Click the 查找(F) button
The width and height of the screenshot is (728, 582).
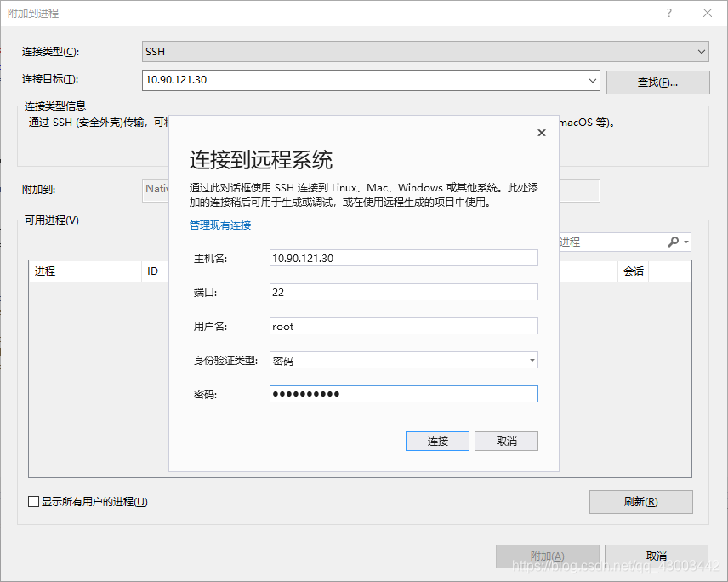(657, 82)
